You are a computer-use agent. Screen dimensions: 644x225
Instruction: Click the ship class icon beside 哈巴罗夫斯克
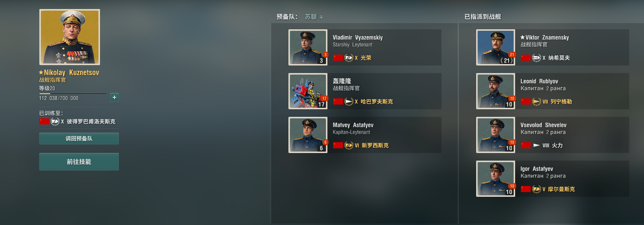pyautogui.click(x=349, y=102)
